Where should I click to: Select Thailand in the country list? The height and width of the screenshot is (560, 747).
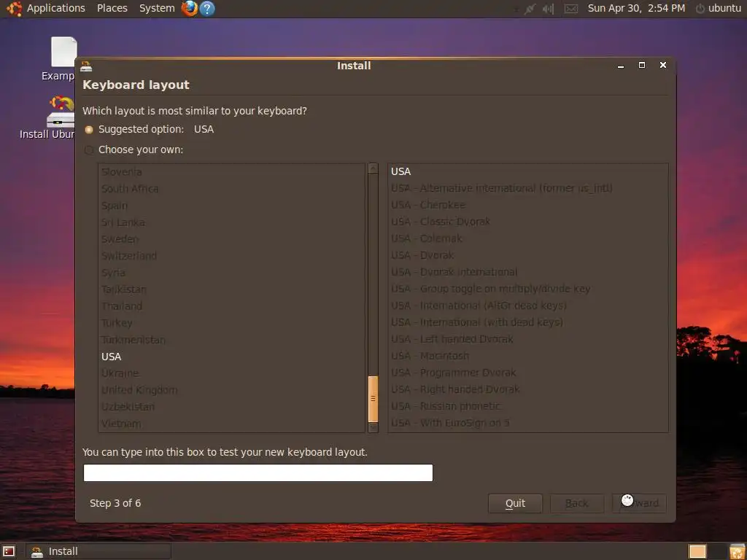pyautogui.click(x=231, y=306)
